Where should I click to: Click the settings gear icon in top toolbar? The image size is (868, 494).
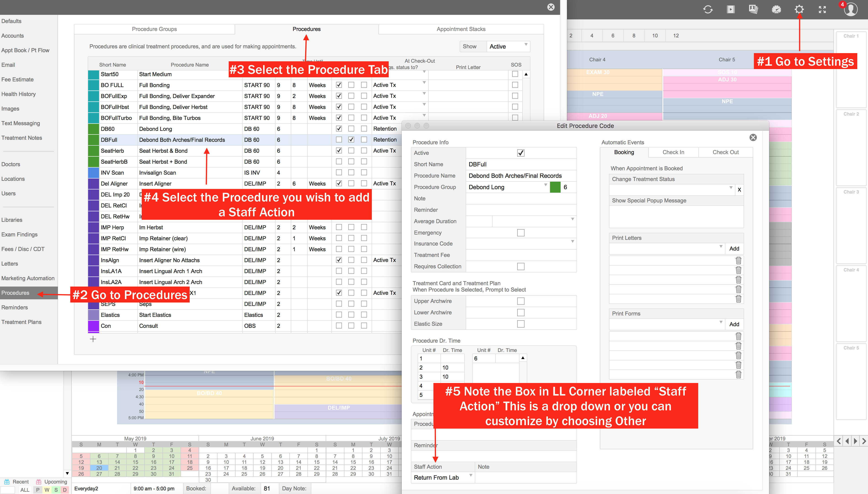(x=799, y=10)
